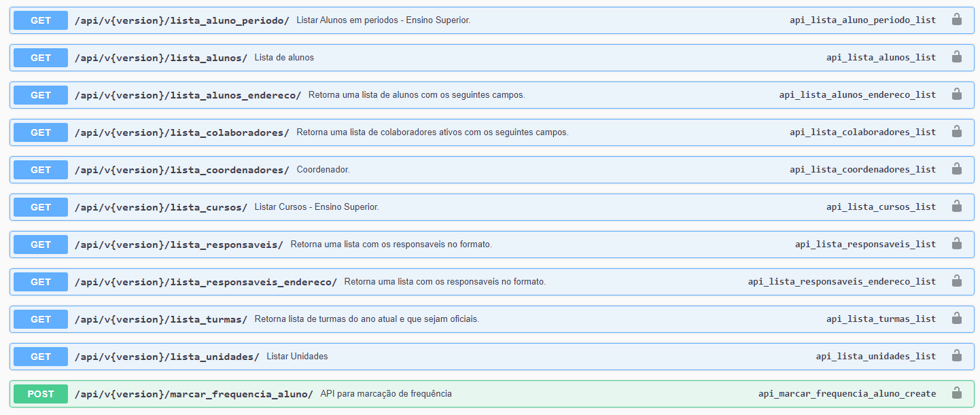Expand /api/v{version}/lista_turmas/ path
The height and width of the screenshot is (415, 980).
[161, 319]
